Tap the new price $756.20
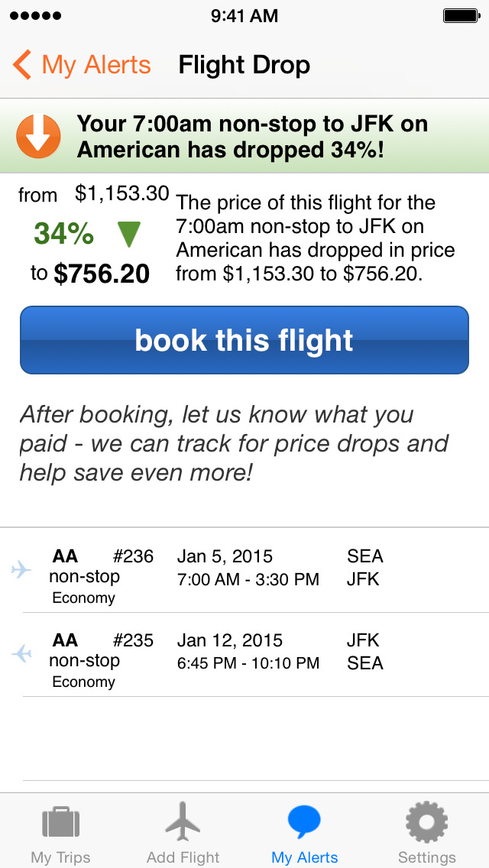The image size is (489, 868). coord(102,274)
